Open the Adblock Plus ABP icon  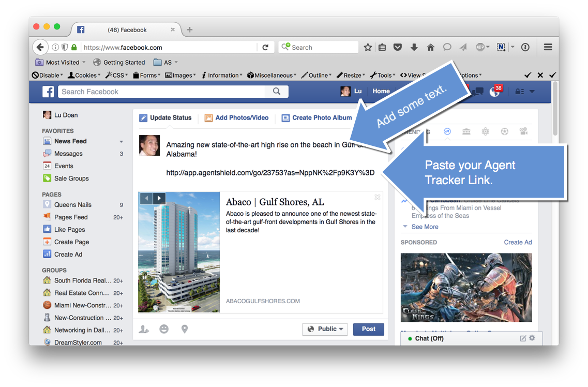[480, 47]
